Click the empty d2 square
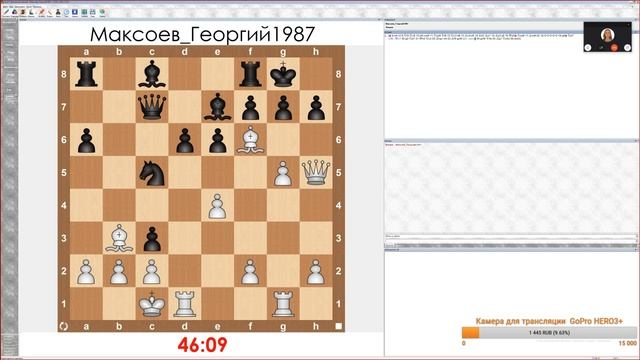Screen dimensions: 640x360 pyautogui.click(x=184, y=271)
